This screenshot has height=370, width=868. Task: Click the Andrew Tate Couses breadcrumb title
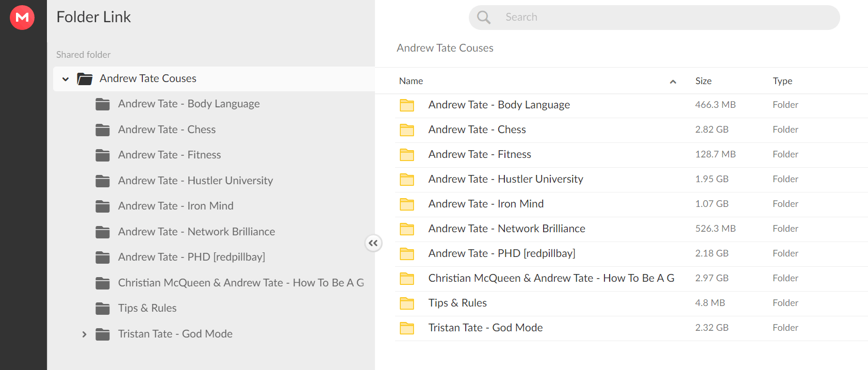pos(445,48)
